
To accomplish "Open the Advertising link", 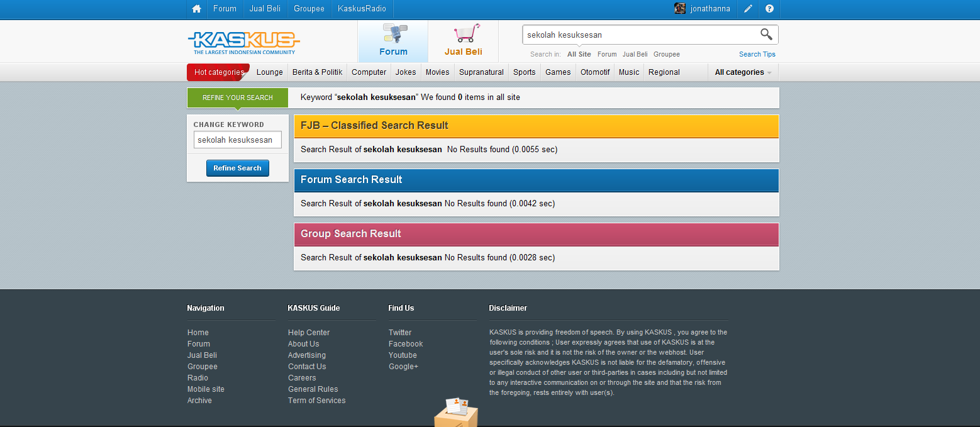I will point(307,355).
